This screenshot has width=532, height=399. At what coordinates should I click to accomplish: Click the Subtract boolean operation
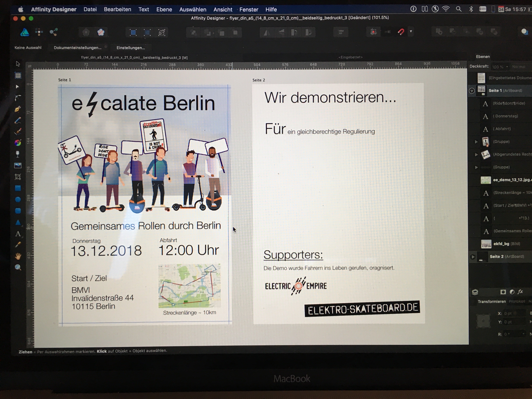453,32
